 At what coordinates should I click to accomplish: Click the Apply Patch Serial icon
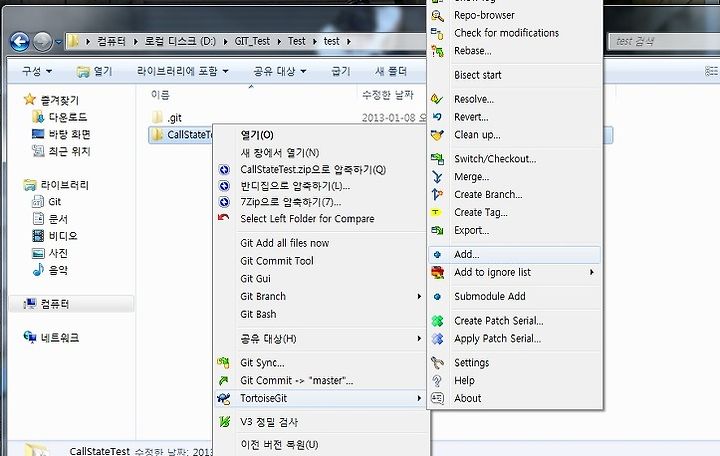click(437, 339)
